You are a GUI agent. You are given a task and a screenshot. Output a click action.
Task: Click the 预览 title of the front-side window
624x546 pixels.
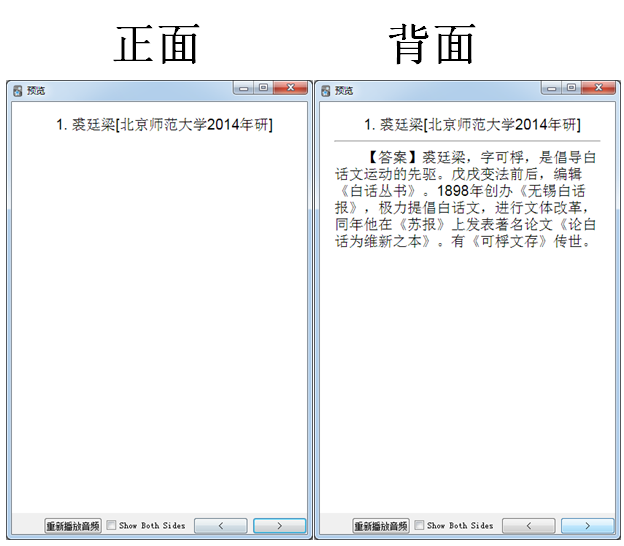click(x=36, y=91)
